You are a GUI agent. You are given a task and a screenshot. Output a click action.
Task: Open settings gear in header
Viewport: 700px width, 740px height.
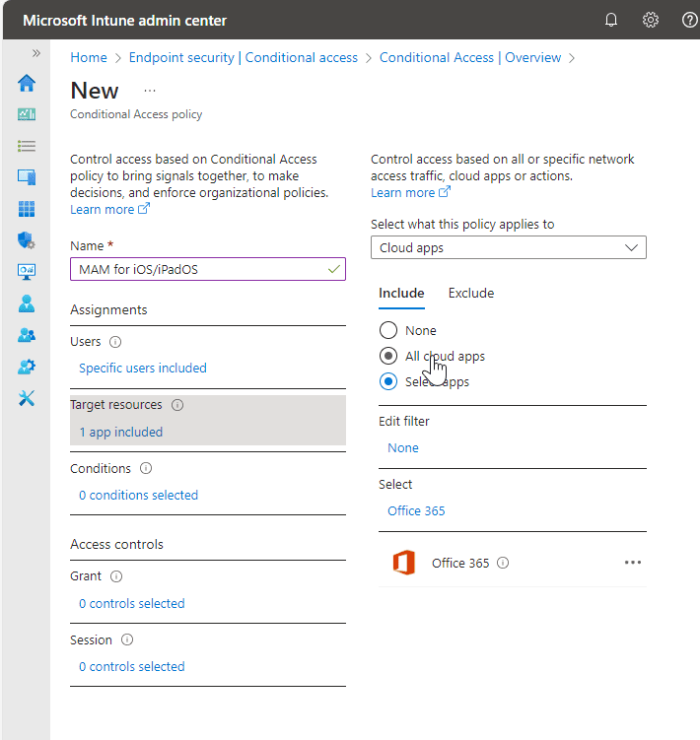click(651, 20)
